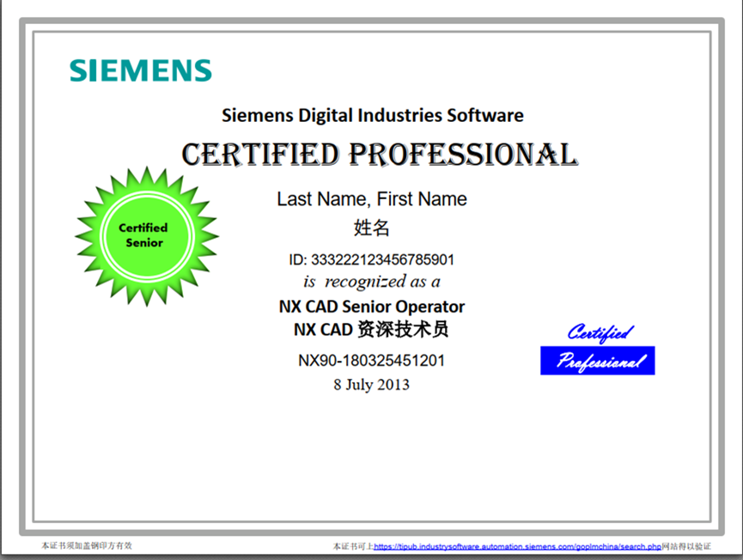Screen dimensions: 743x560
Task: Open the Siemens verification search.php link
Action: [x=517, y=546]
